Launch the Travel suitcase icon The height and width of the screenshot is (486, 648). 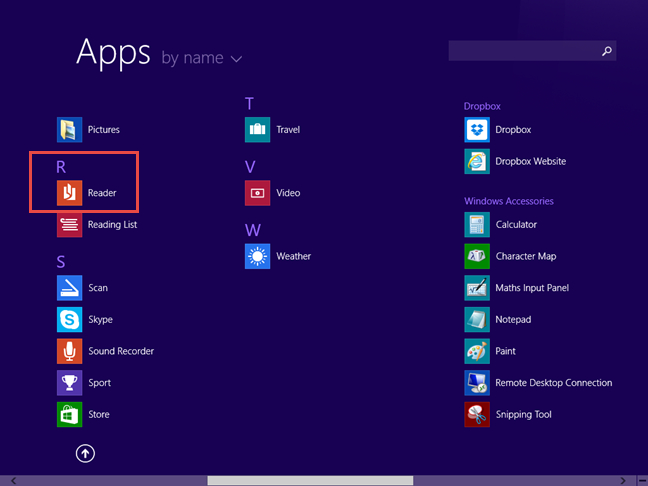[257, 129]
